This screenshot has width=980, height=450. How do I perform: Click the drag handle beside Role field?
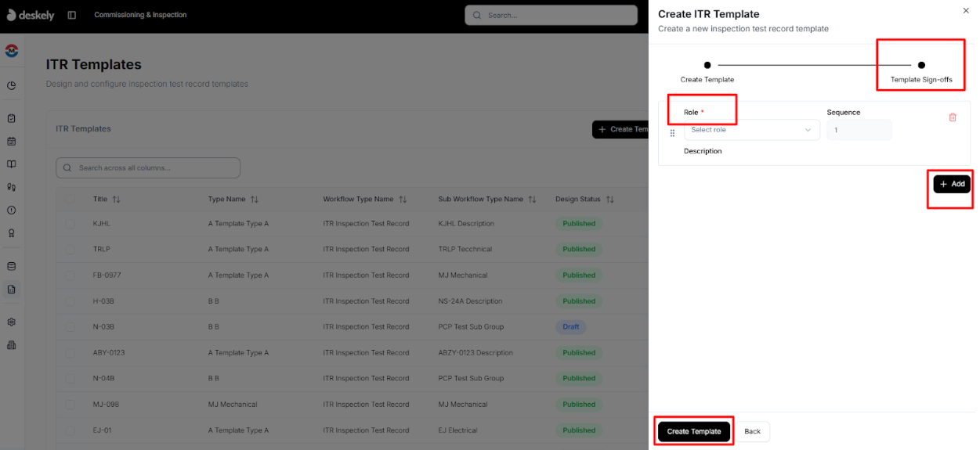coord(672,133)
